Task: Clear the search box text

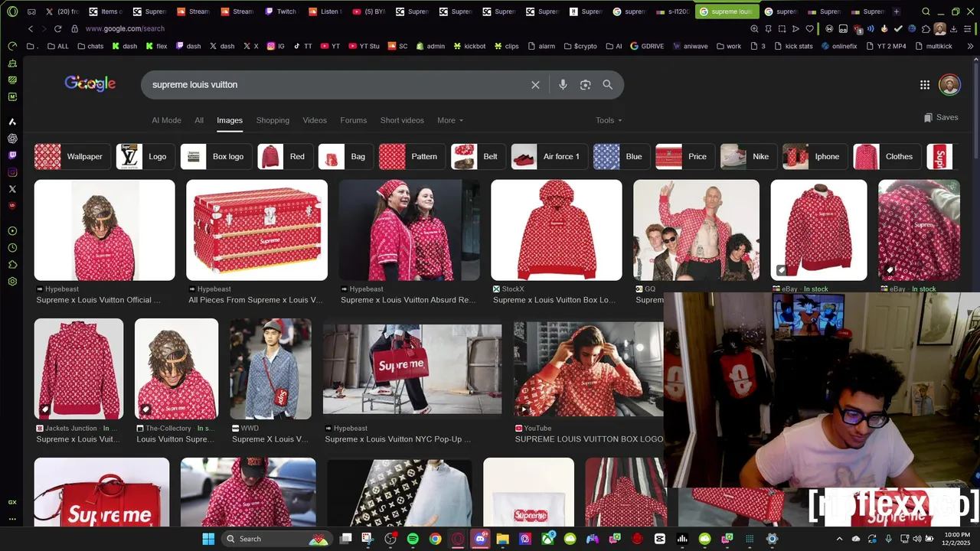Action: (x=535, y=85)
